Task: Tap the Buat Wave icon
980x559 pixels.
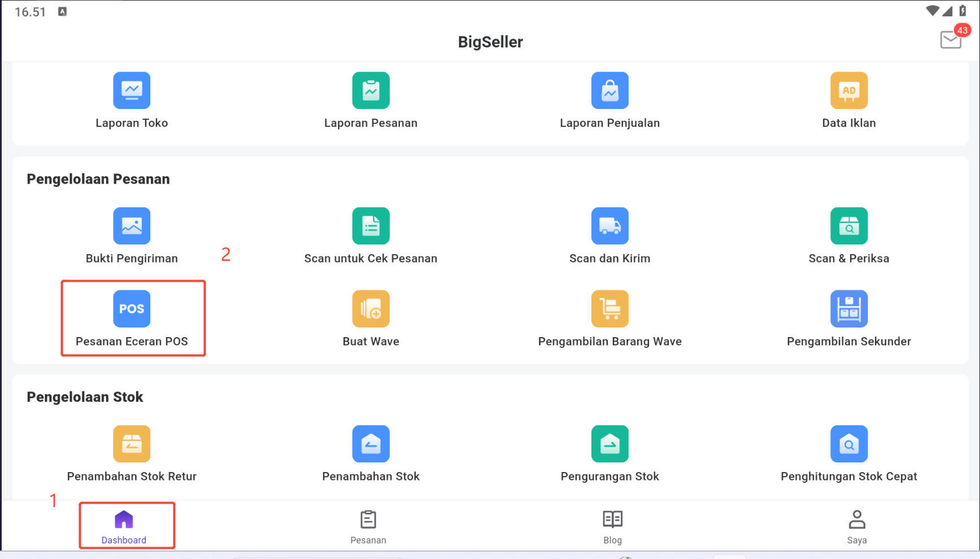Action: pyautogui.click(x=371, y=309)
